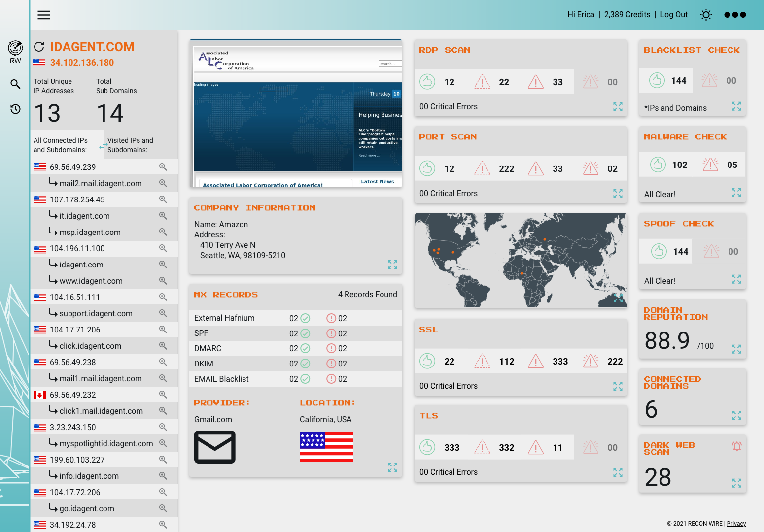The height and width of the screenshot is (532, 764).
Task: Expand the Malware Check card
Action: coord(736,193)
